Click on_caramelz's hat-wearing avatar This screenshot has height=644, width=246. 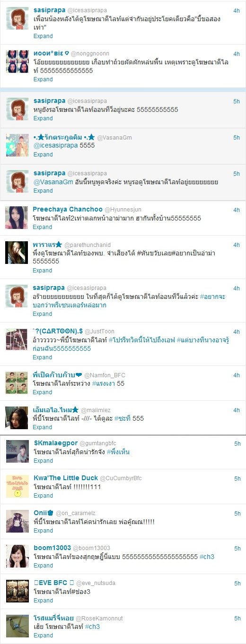click(x=18, y=521)
